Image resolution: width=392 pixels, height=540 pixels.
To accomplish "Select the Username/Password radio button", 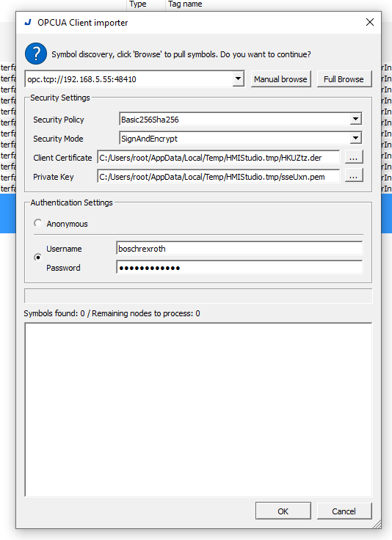I will click(x=38, y=258).
